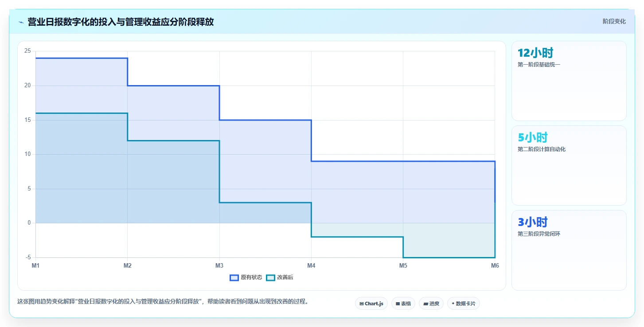Screen dimensions: 644x327
Task: Select the 表格 tag chip
Action: tap(403, 304)
